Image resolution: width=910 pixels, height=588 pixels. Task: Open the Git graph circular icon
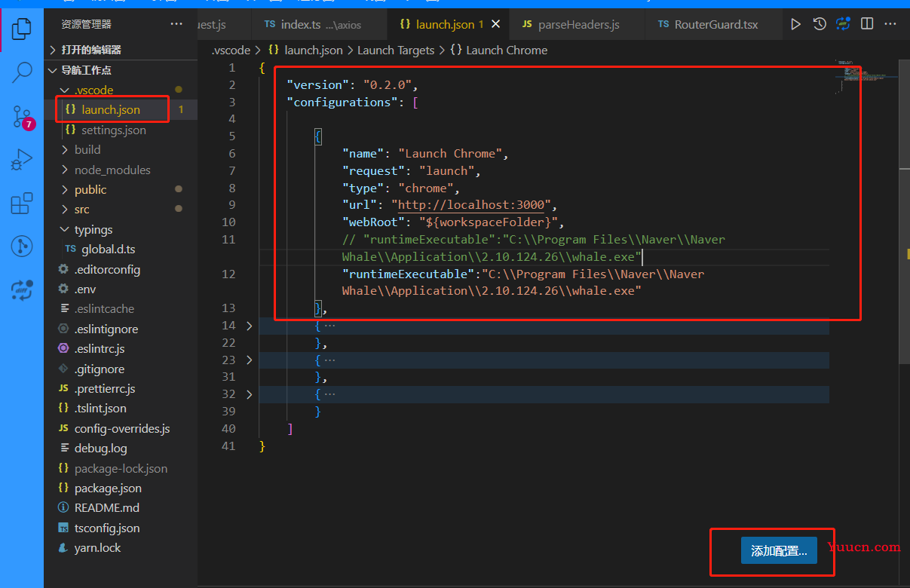[x=22, y=246]
